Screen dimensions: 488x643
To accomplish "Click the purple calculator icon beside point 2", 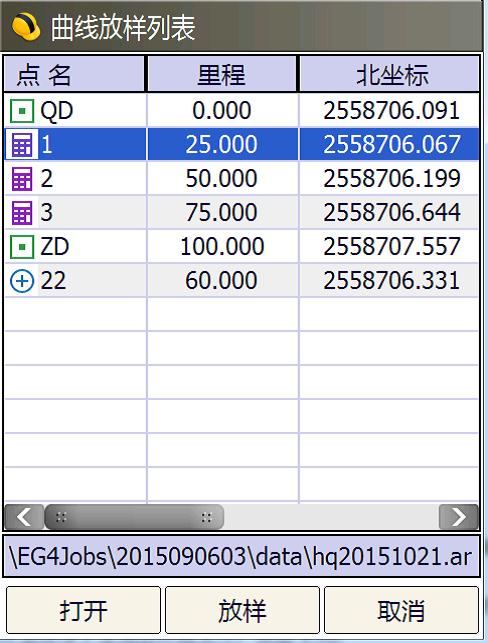I will [x=21, y=179].
